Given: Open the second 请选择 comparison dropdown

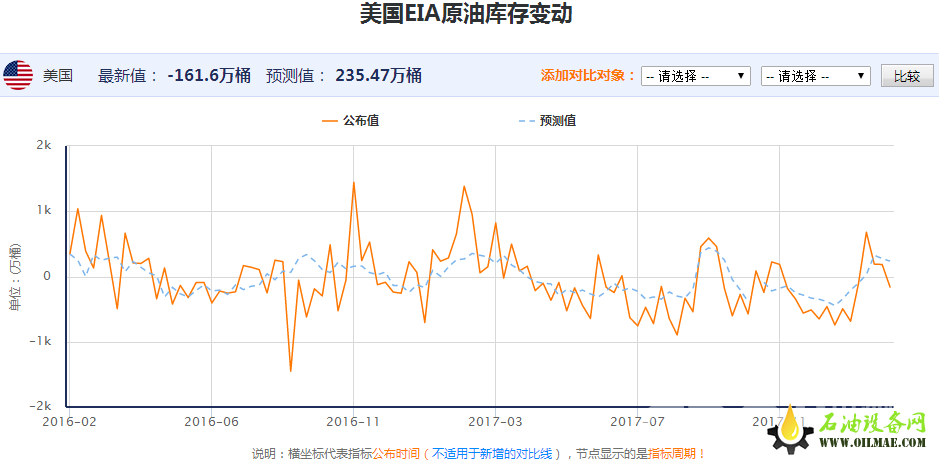Looking at the screenshot, I should pos(816,76).
